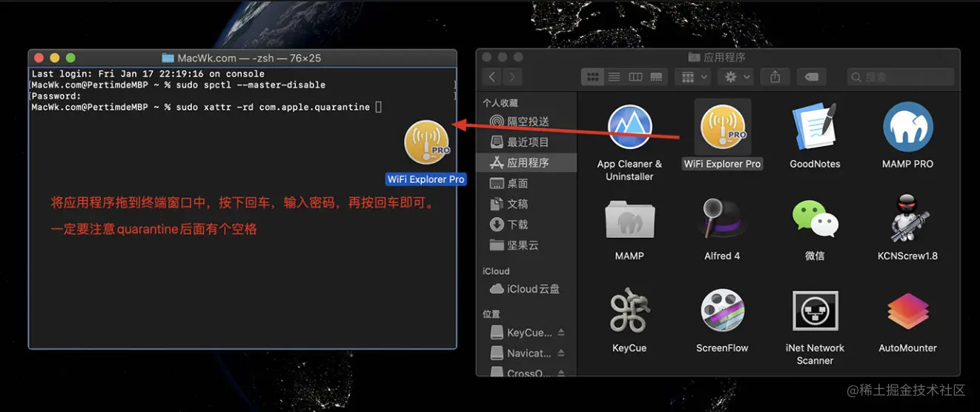Open the MAMP folder icon
This screenshot has height=412, width=980.
(629, 220)
